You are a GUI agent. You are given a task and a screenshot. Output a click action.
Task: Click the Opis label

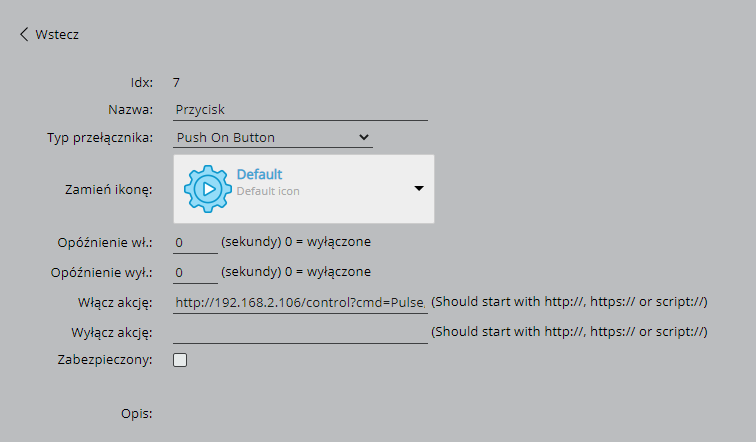point(136,411)
